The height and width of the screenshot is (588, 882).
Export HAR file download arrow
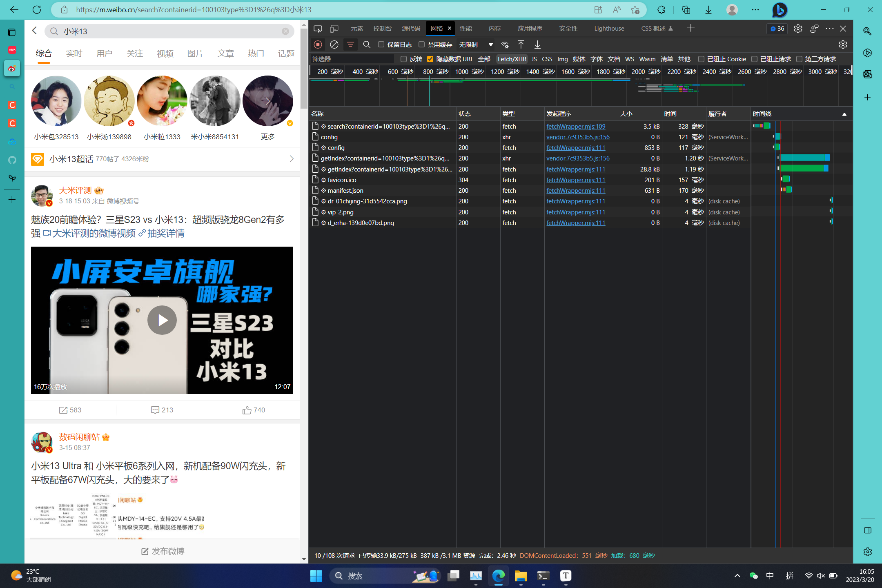[x=537, y=45]
